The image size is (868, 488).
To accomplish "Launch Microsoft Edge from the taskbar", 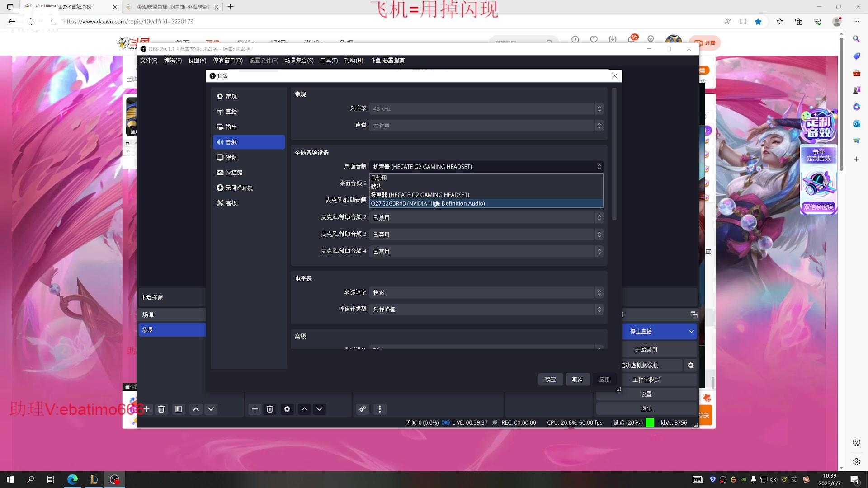I will tap(72, 479).
